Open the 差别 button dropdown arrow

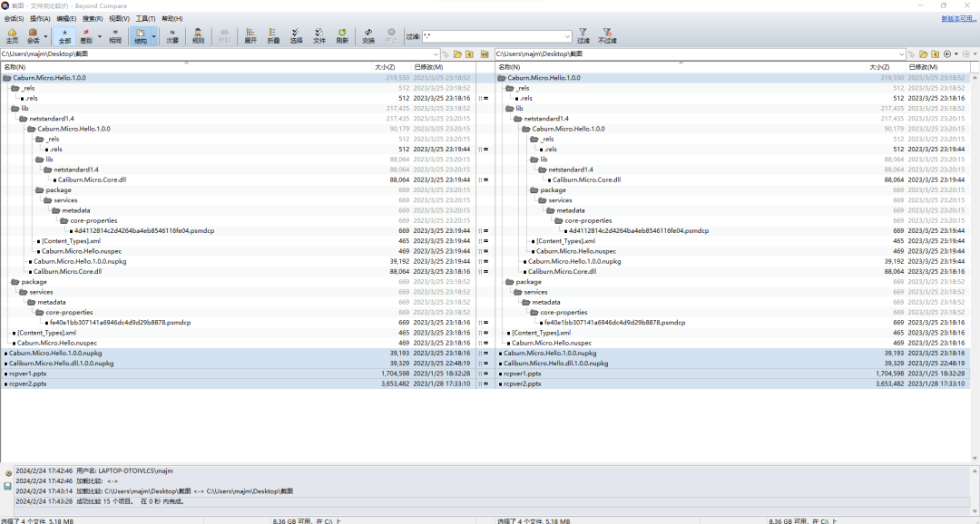click(x=100, y=36)
